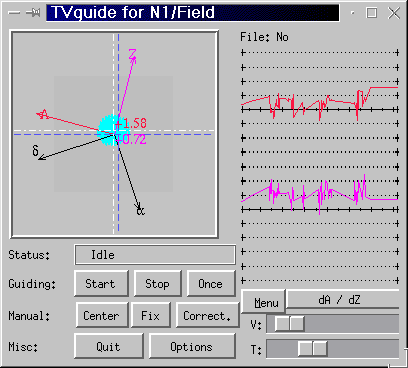Click the red A axis label
Screen dimensions: 408x368
[44, 115]
